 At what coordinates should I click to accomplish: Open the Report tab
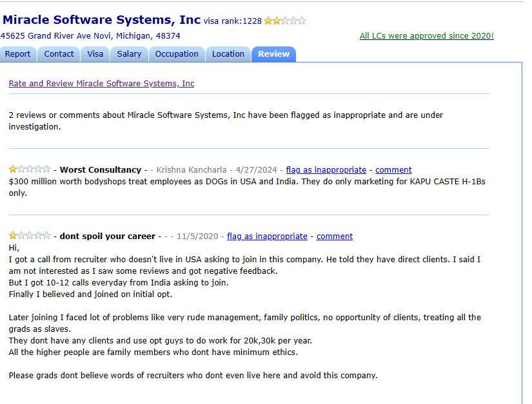(18, 54)
